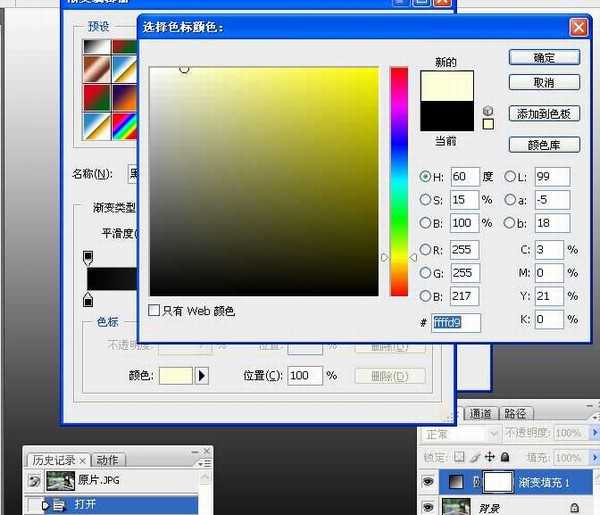
Task: Switch to the 路径 tab
Action: (x=515, y=413)
